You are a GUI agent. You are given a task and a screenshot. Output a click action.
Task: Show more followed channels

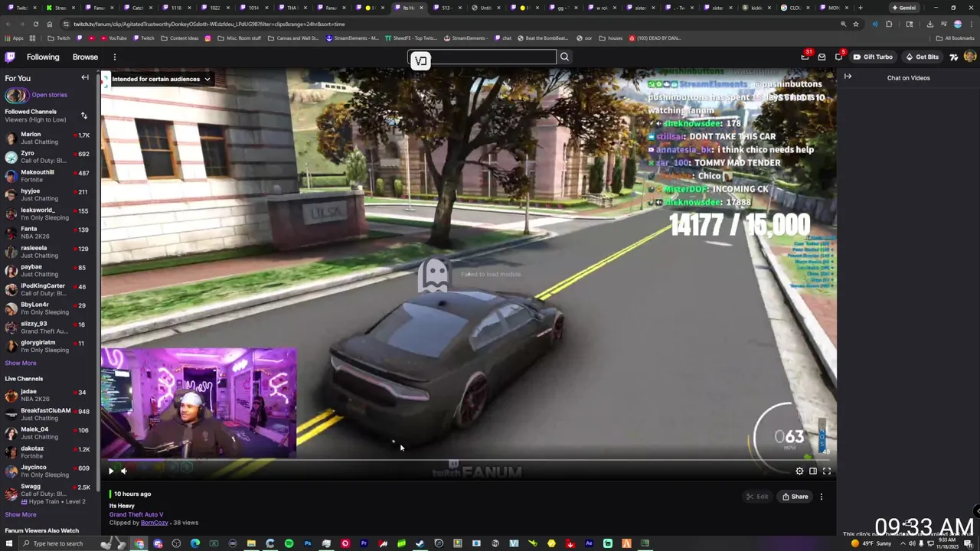pos(21,363)
